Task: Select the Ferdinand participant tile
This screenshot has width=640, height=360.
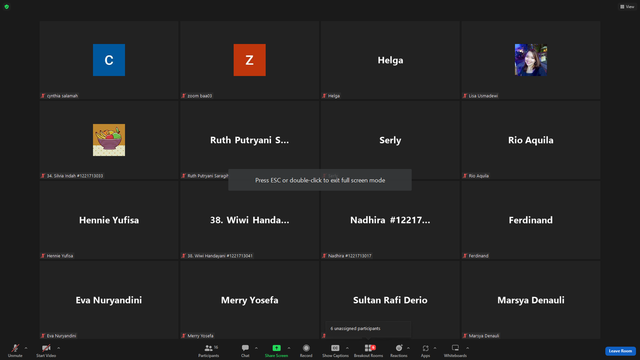Action: click(x=531, y=220)
